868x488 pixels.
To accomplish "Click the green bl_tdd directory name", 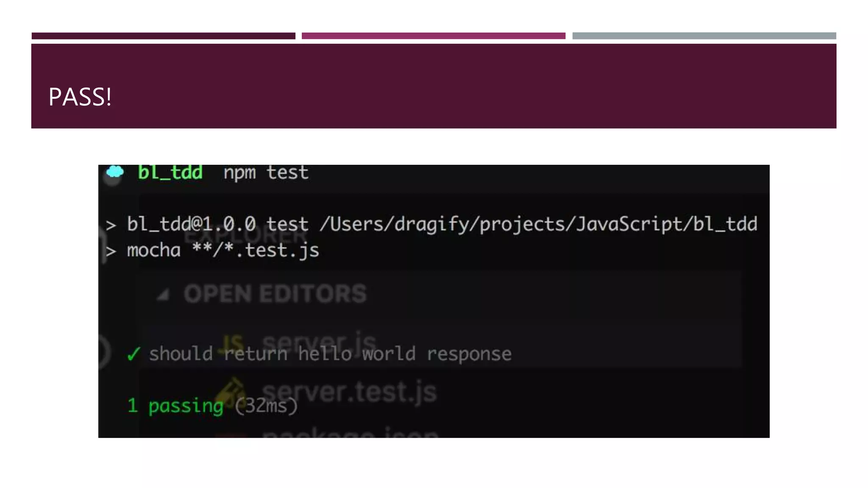I will click(170, 172).
